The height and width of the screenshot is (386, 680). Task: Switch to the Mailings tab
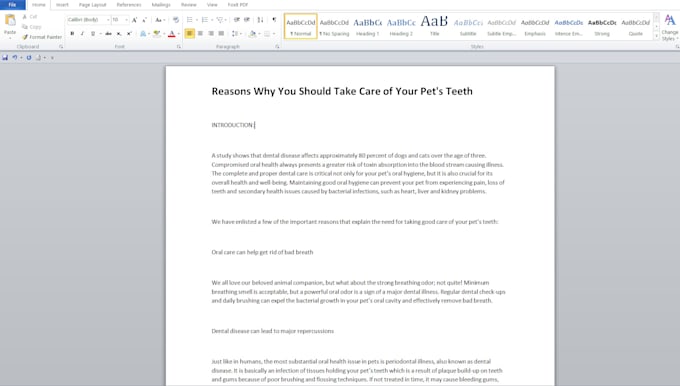point(161,5)
